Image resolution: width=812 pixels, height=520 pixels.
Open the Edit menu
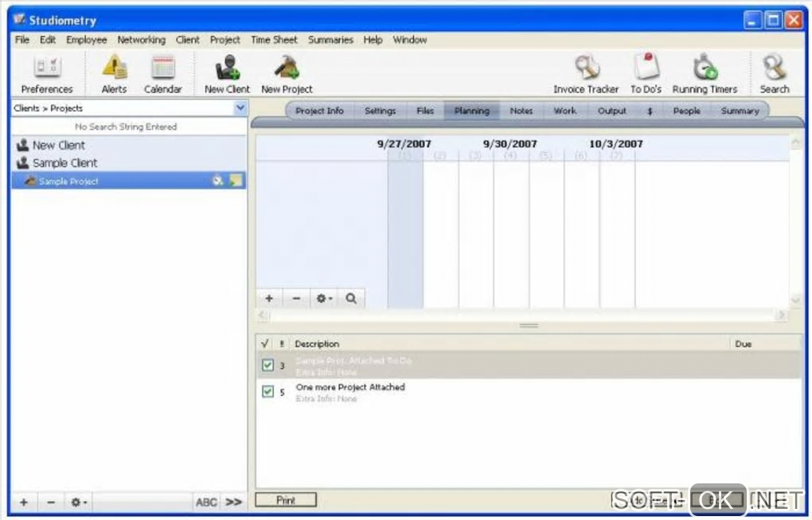point(48,40)
